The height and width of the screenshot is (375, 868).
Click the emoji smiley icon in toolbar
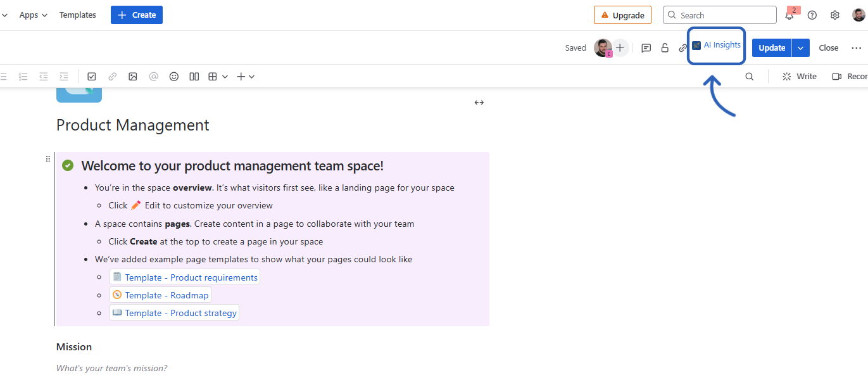click(173, 77)
